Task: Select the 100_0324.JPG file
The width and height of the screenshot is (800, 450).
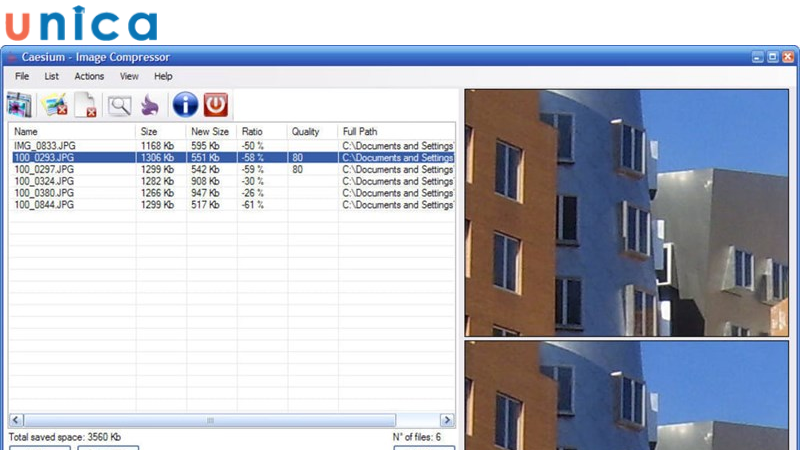Action: pos(43,181)
